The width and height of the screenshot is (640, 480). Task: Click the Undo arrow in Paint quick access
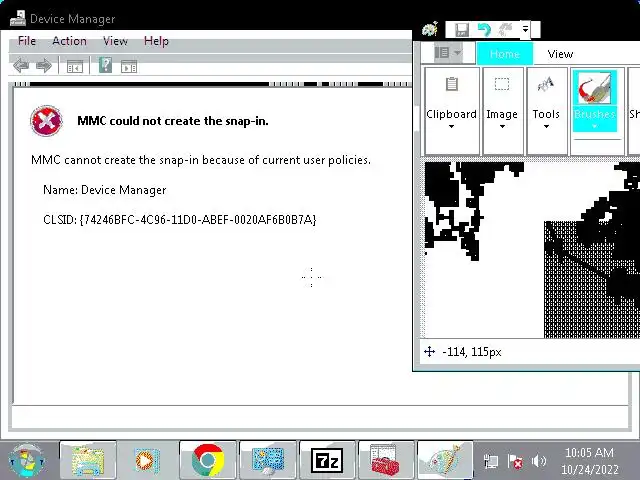[484, 30]
